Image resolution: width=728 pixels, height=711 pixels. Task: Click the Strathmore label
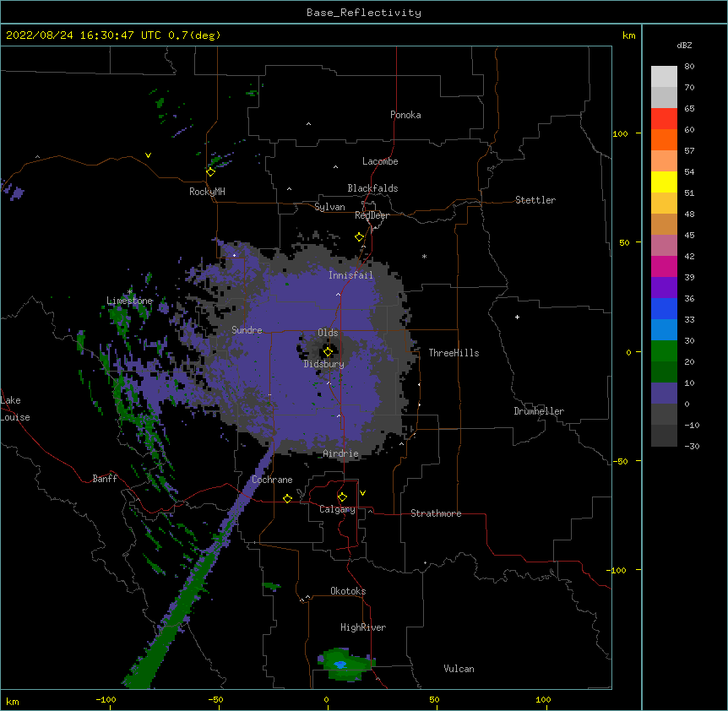coord(436,513)
